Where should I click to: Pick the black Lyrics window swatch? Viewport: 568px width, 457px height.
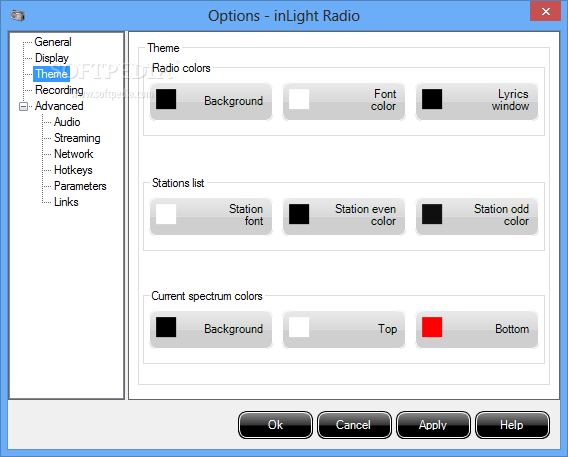tap(432, 99)
